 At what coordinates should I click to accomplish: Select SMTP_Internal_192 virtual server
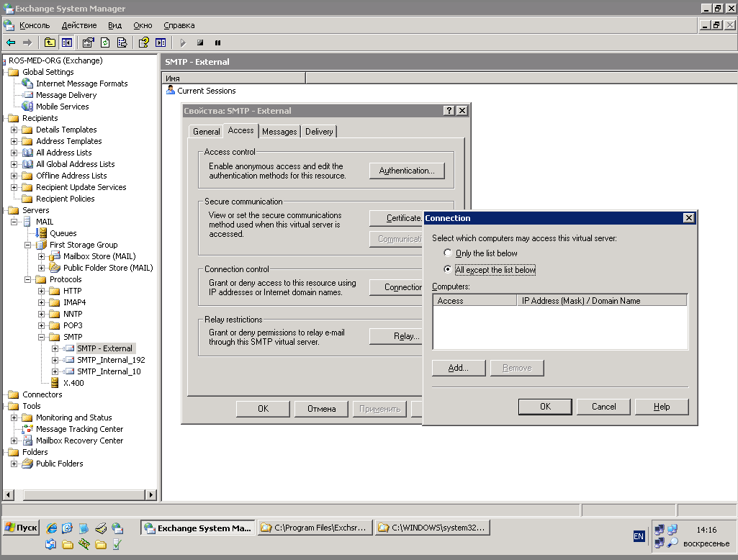coord(111,360)
